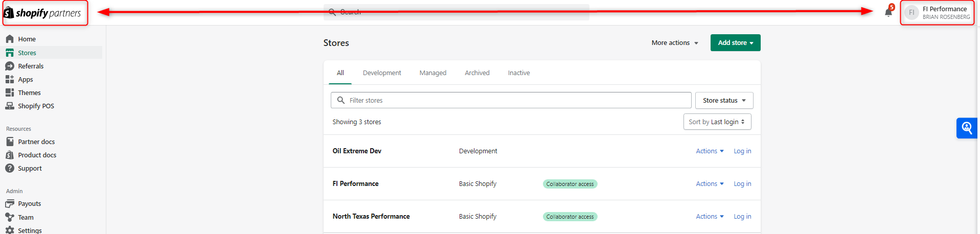Viewport: 980px width, 234px height.
Task: Open the Settings gear in sidebar
Action: 10,230
